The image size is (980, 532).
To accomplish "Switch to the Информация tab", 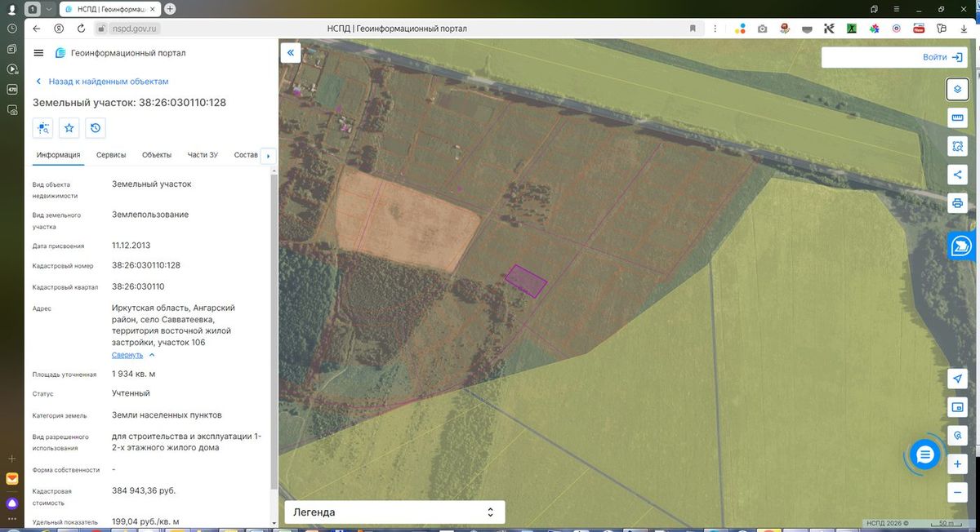I will [x=58, y=155].
